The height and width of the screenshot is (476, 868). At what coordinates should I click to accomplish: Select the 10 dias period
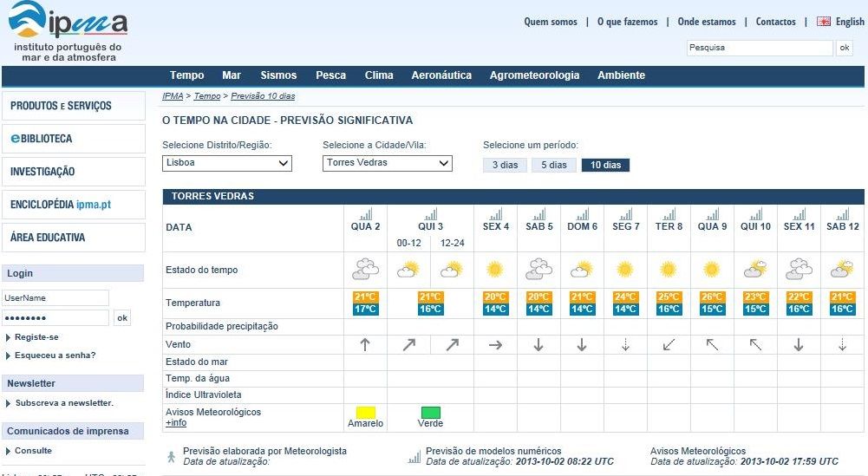click(x=605, y=165)
